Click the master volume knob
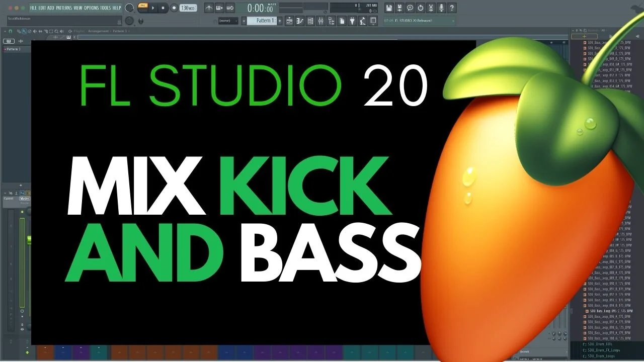644x362 pixels. (129, 8)
